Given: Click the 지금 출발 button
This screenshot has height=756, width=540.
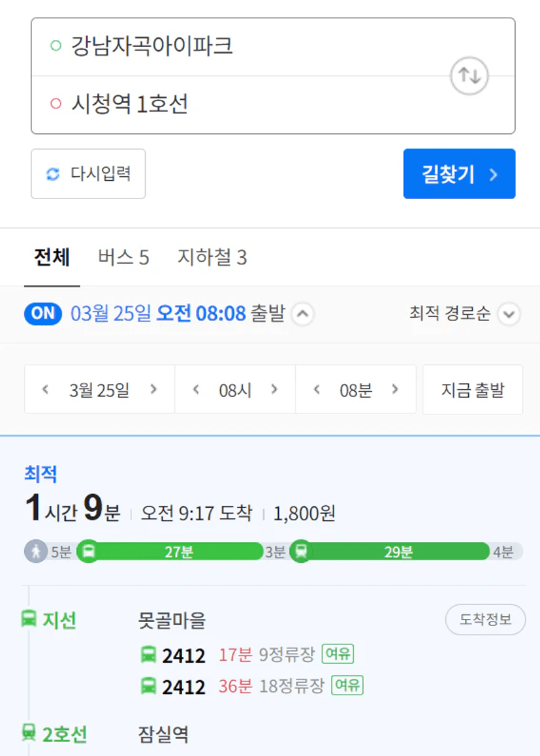Looking at the screenshot, I should pyautogui.click(x=473, y=390).
